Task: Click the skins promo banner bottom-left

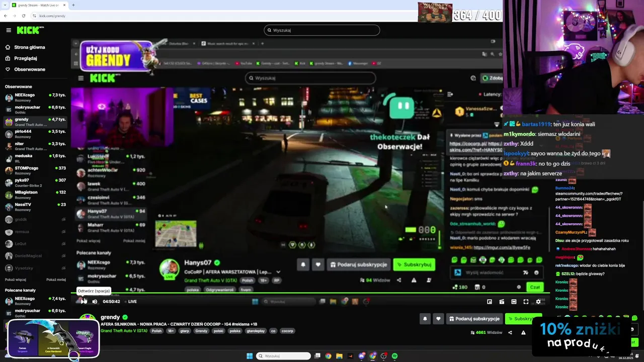Action: click(x=53, y=339)
